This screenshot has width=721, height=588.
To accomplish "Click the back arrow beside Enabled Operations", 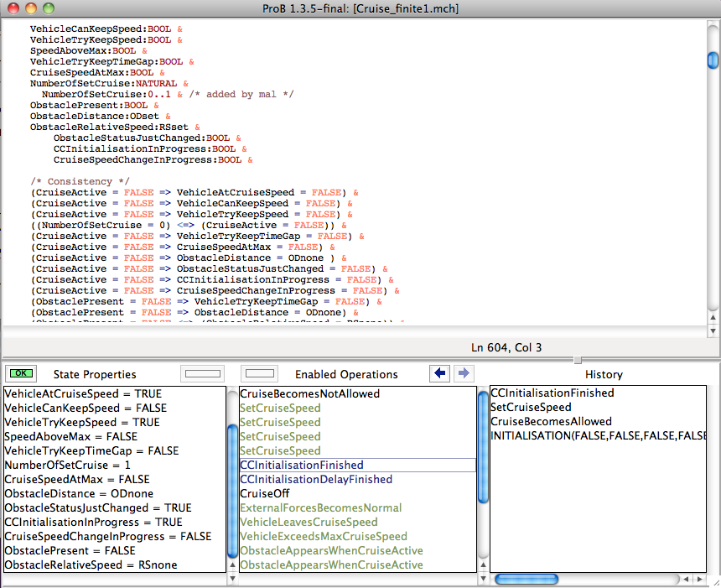I will pos(439,374).
